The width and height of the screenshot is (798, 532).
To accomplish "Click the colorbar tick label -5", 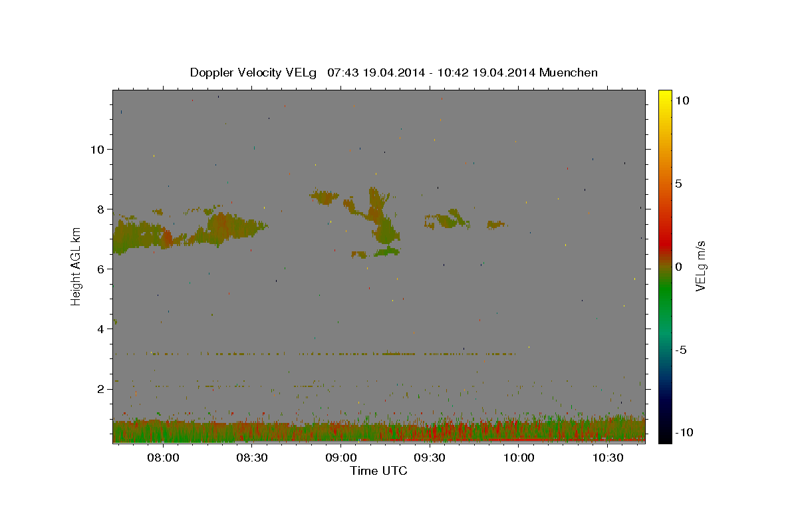I will (680, 350).
